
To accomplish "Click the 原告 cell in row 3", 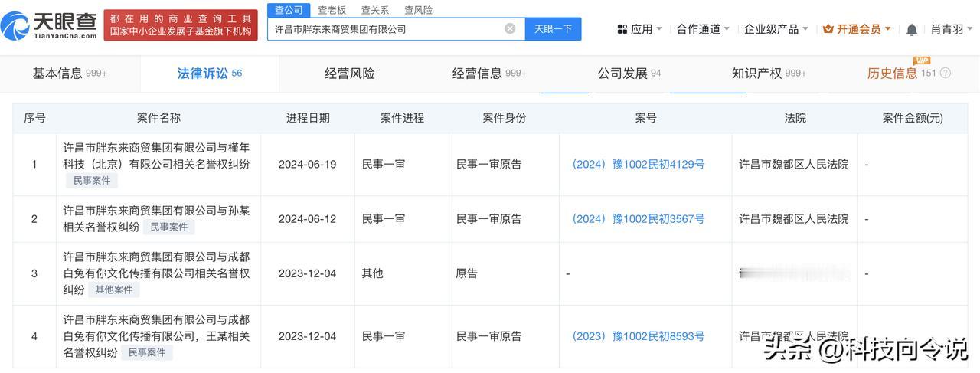I will click(467, 273).
